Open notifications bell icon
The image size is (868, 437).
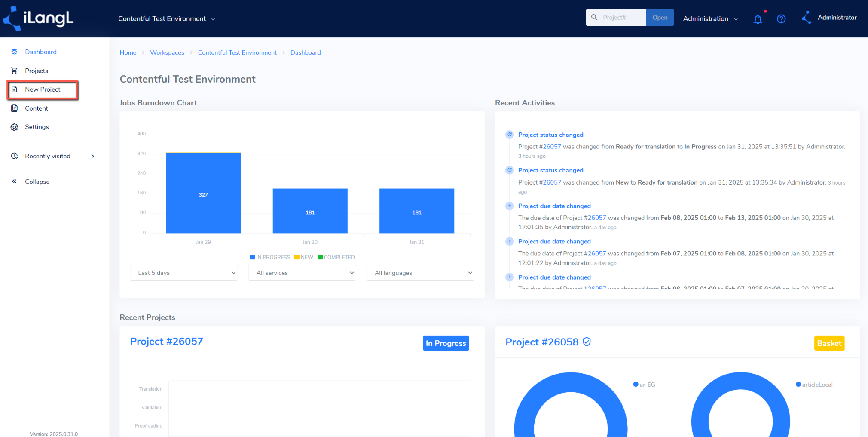coord(758,19)
